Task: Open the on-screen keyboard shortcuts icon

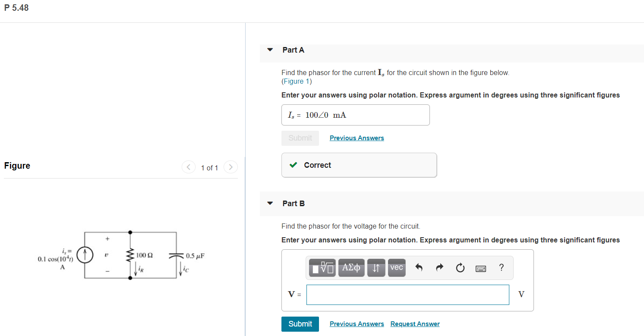Action: coord(481,268)
